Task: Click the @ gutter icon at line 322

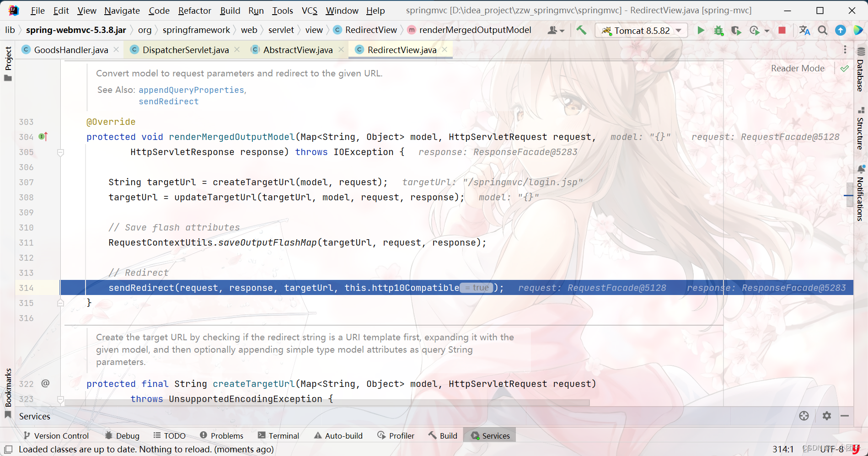Action: coord(45,383)
